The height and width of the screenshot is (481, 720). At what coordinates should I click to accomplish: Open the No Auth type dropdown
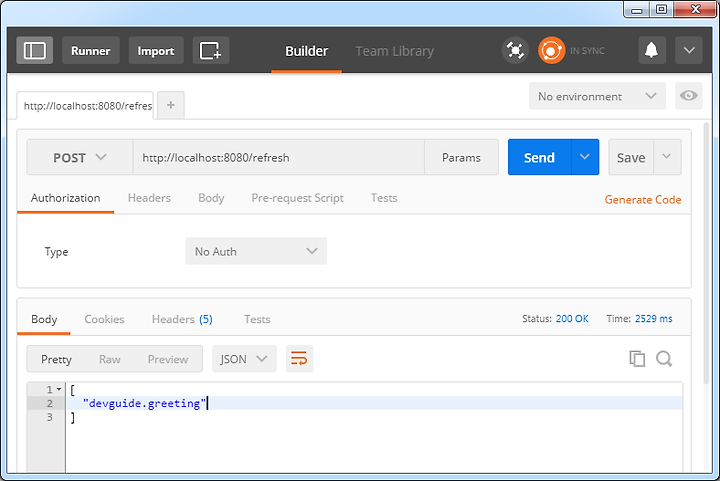(256, 251)
